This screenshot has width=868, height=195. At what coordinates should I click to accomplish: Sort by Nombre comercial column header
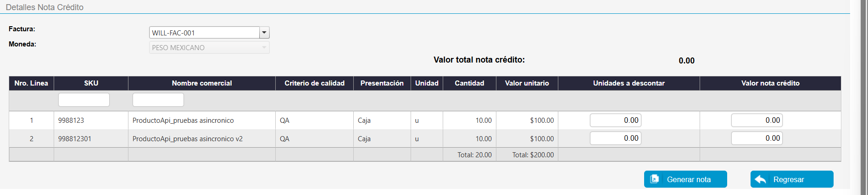point(201,83)
